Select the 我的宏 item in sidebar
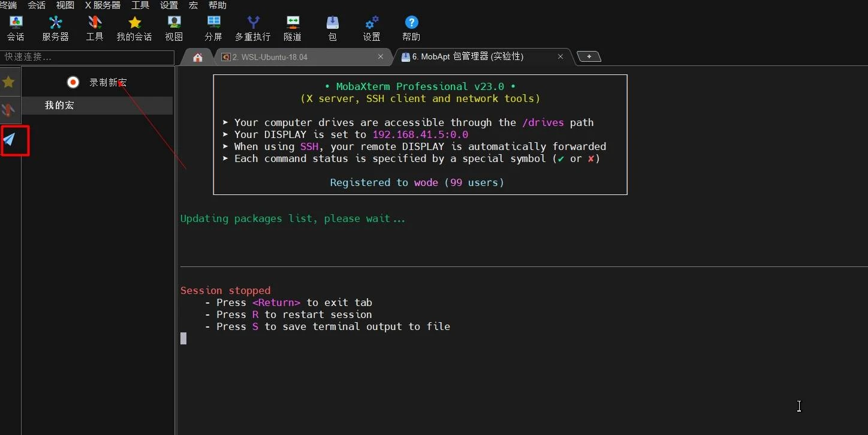This screenshot has height=435, width=868. click(x=59, y=105)
